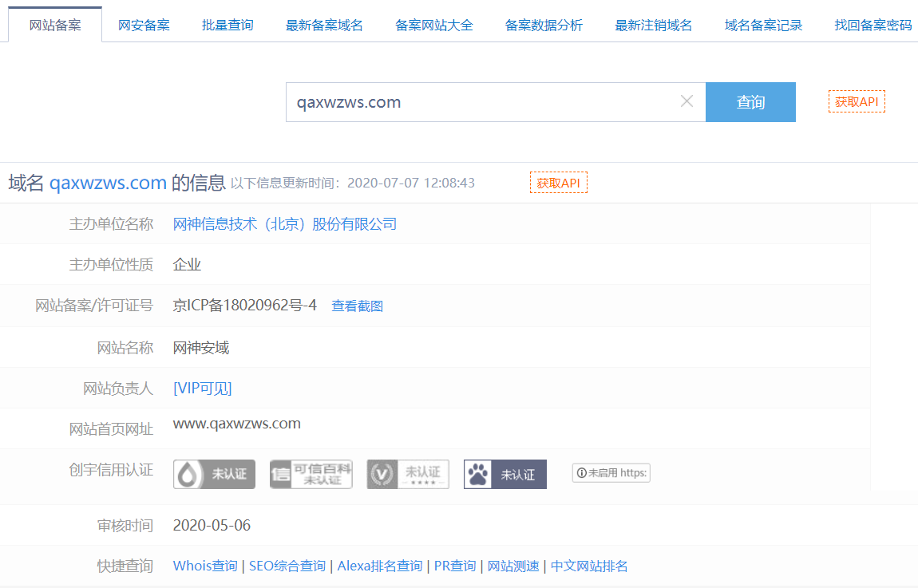Click the 审核时间 label

(x=125, y=526)
